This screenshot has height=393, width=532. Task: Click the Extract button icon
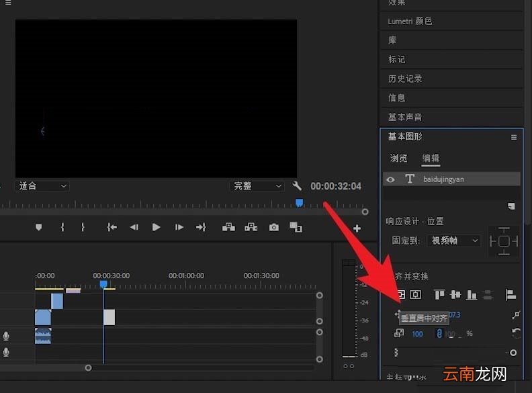251,227
